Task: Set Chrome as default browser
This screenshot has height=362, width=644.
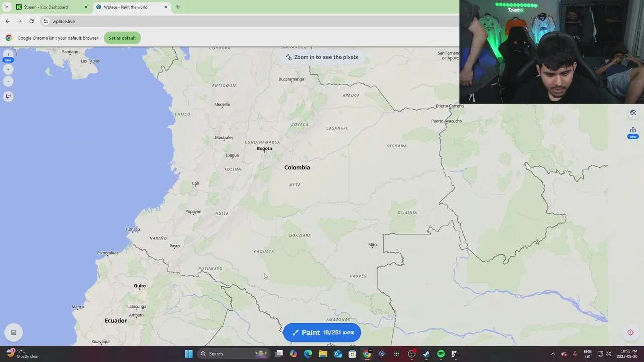Action: 122,38
